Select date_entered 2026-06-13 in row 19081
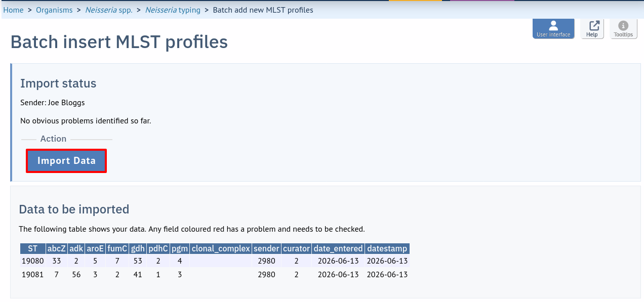 (x=338, y=274)
